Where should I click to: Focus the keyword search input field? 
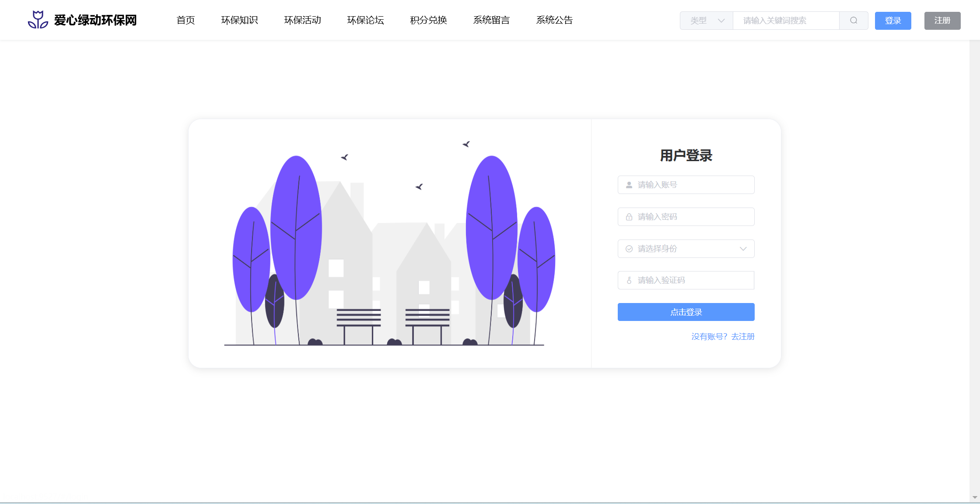coord(786,21)
